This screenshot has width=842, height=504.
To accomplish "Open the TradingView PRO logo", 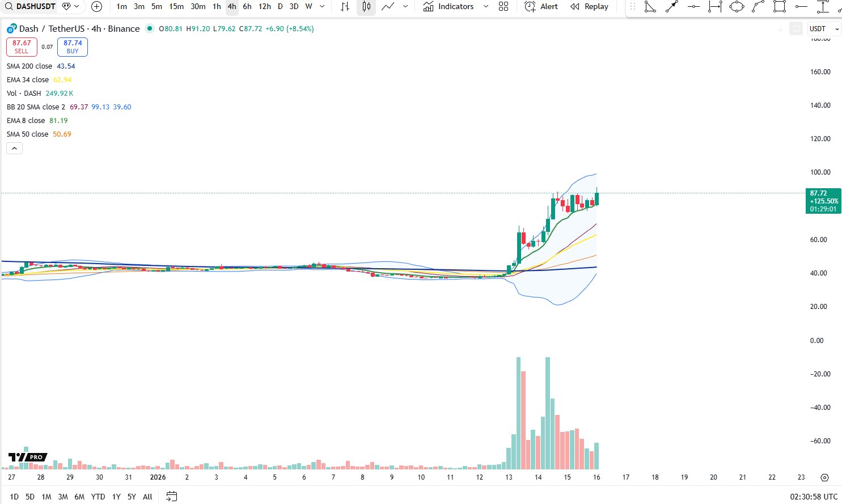I will (x=27, y=457).
